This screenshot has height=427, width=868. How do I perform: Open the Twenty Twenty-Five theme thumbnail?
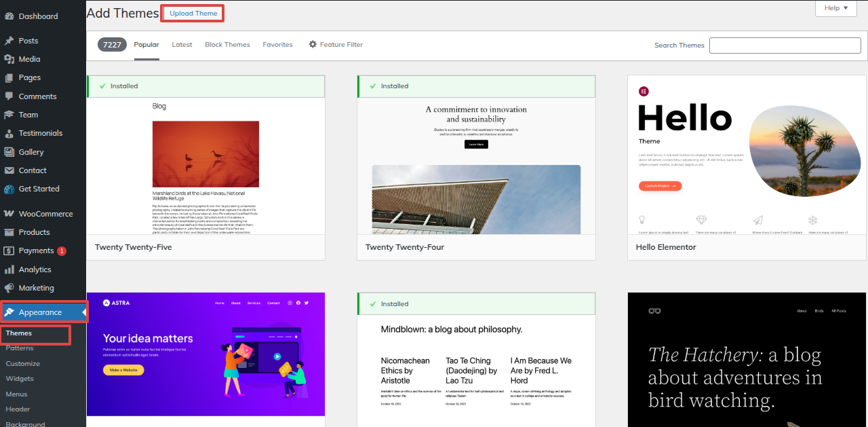click(x=206, y=166)
